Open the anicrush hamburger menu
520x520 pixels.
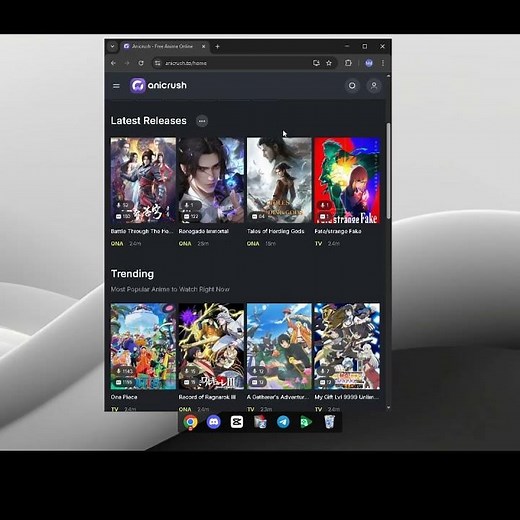pyautogui.click(x=116, y=86)
